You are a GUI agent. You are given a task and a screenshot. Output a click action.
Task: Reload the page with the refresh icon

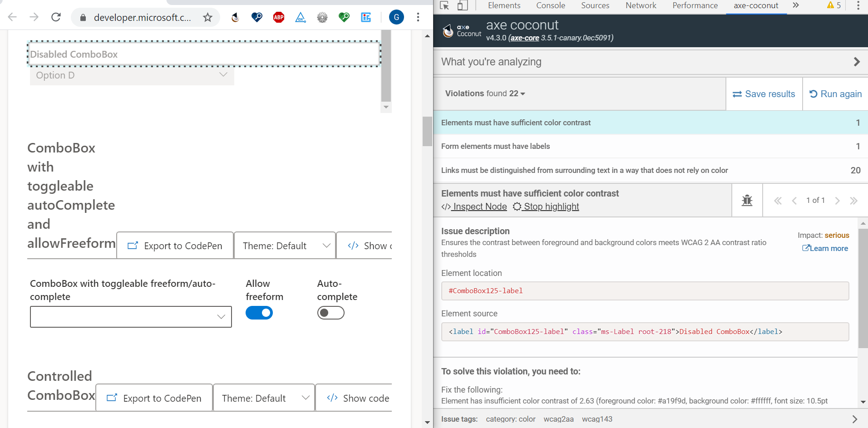(56, 17)
